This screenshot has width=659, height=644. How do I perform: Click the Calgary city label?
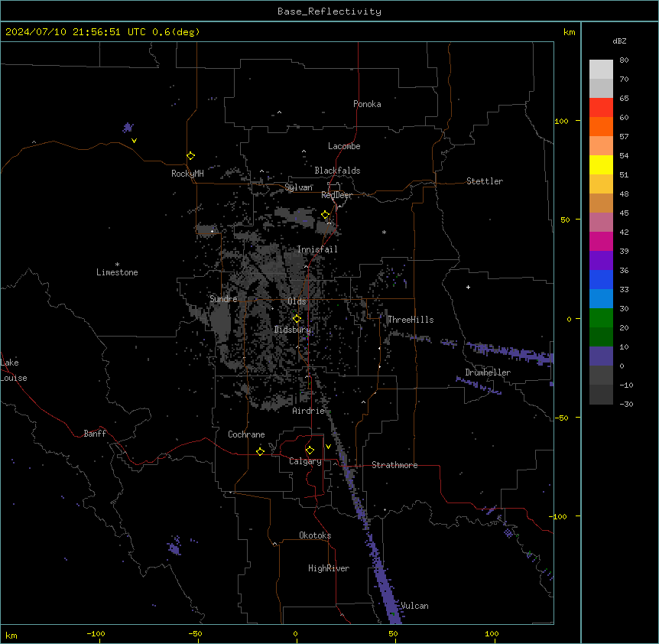(305, 461)
